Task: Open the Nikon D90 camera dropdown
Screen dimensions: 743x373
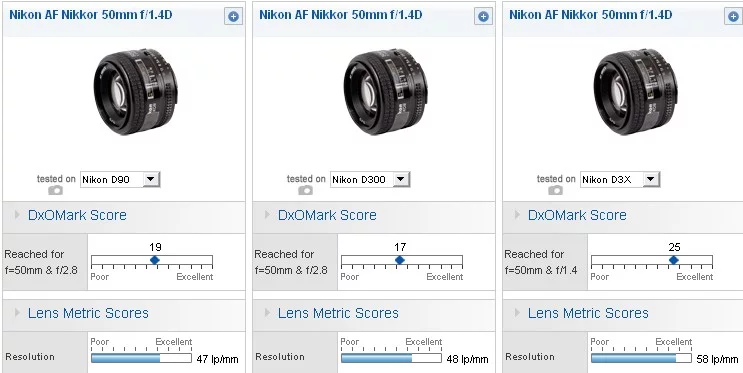Action: 120,179
